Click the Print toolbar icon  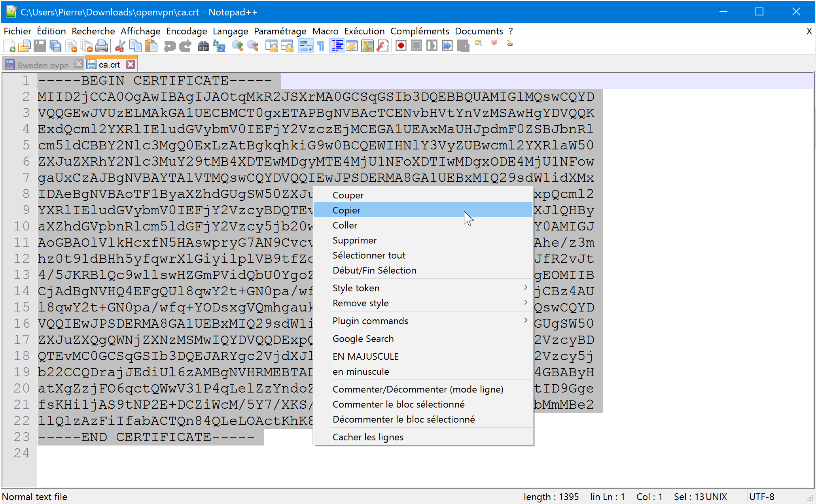[102, 46]
